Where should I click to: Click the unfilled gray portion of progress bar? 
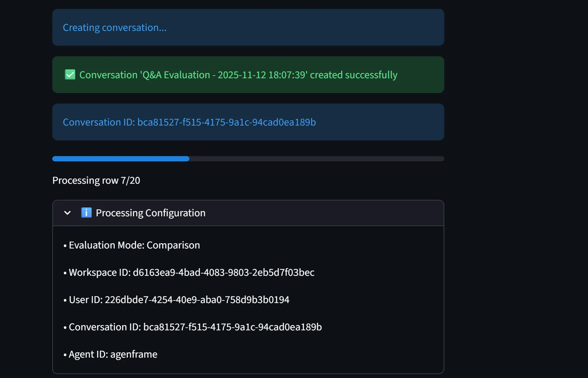tap(316, 159)
